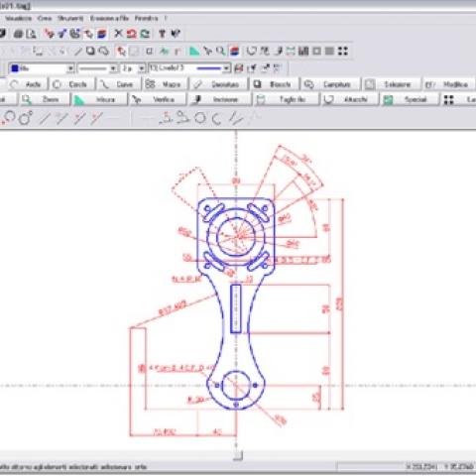Open the Livello layer dropdown

pos(226,68)
